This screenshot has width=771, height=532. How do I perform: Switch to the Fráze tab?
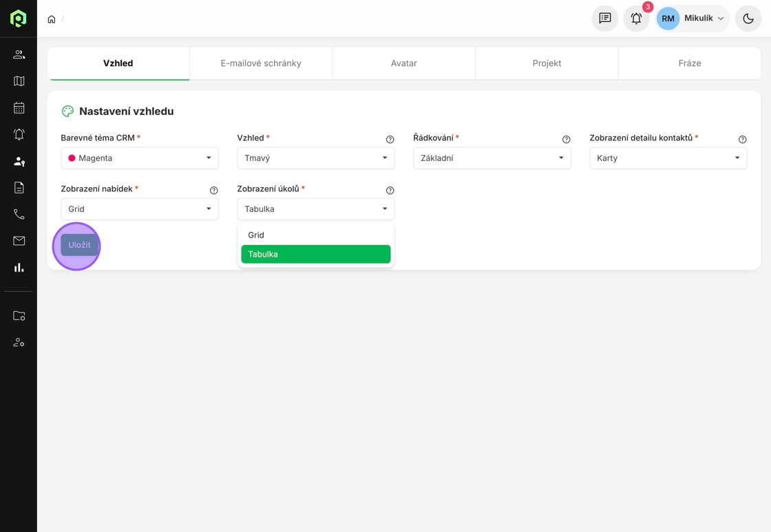689,63
